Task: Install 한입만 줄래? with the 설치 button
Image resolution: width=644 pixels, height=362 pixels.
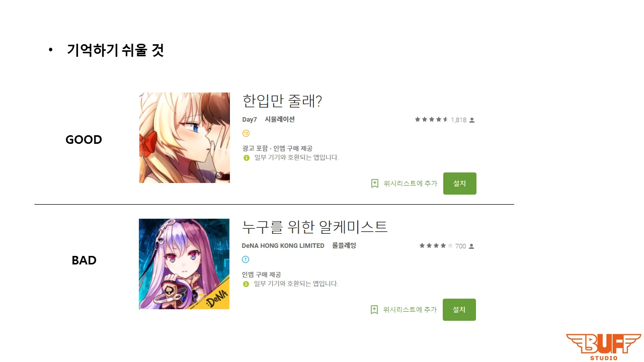Action: click(x=460, y=184)
